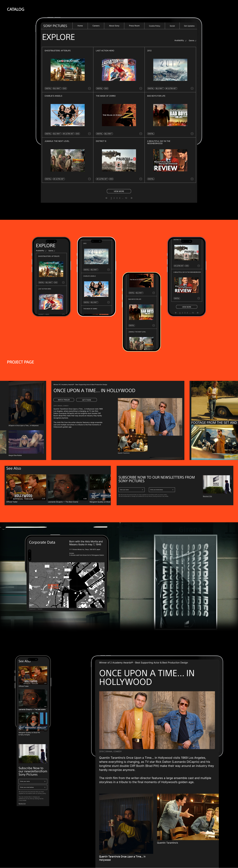
Task: Select the DVD tag on tablet District 9 card
Action: click(x=111, y=179)
